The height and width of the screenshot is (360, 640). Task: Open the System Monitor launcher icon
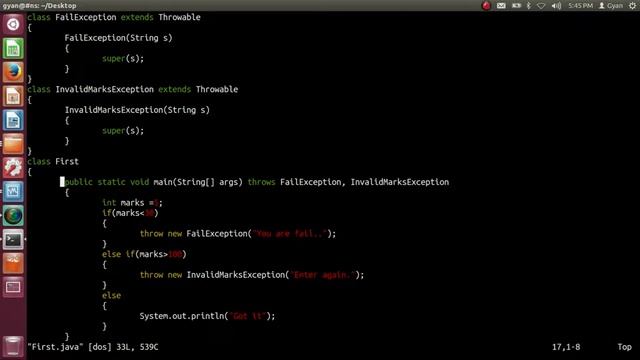13,192
